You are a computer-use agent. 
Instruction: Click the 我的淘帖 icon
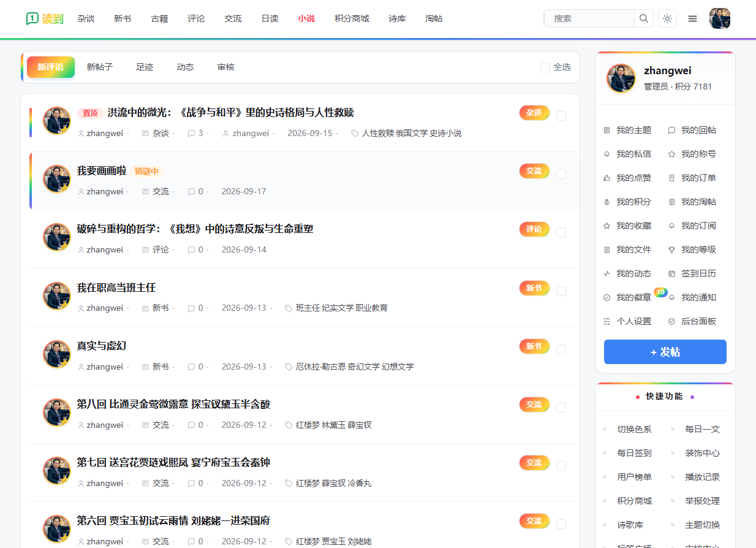tap(671, 202)
